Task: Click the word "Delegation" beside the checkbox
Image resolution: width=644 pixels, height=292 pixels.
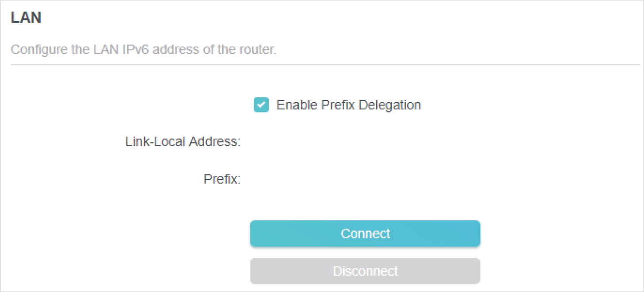Action: [390, 105]
